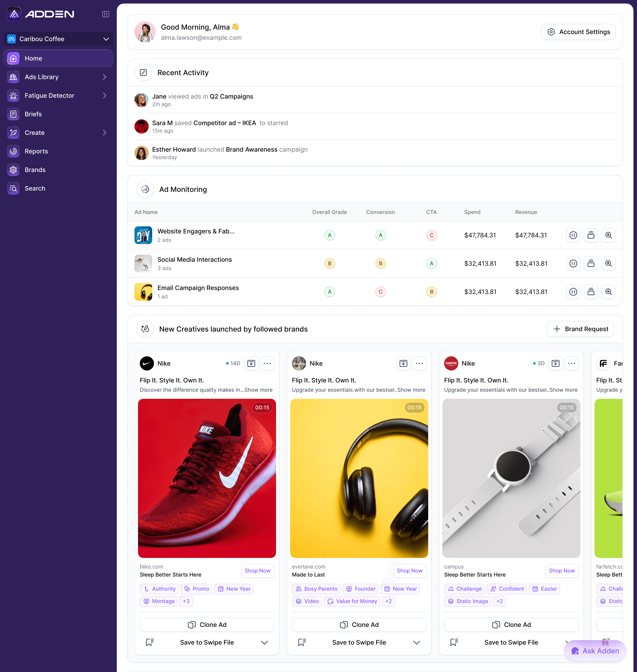This screenshot has height=672, width=637.
Task: Pause the Website Engagers & Fab... ad
Action: 573,235
